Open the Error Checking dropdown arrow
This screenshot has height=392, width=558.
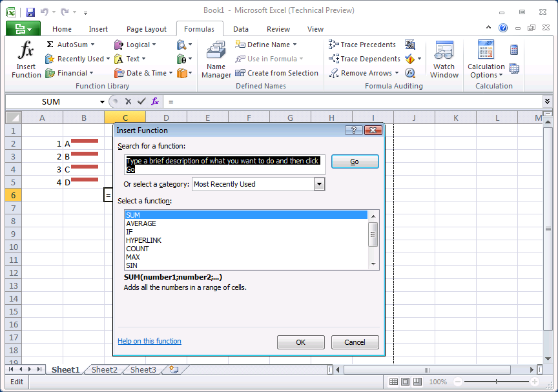[x=419, y=59]
